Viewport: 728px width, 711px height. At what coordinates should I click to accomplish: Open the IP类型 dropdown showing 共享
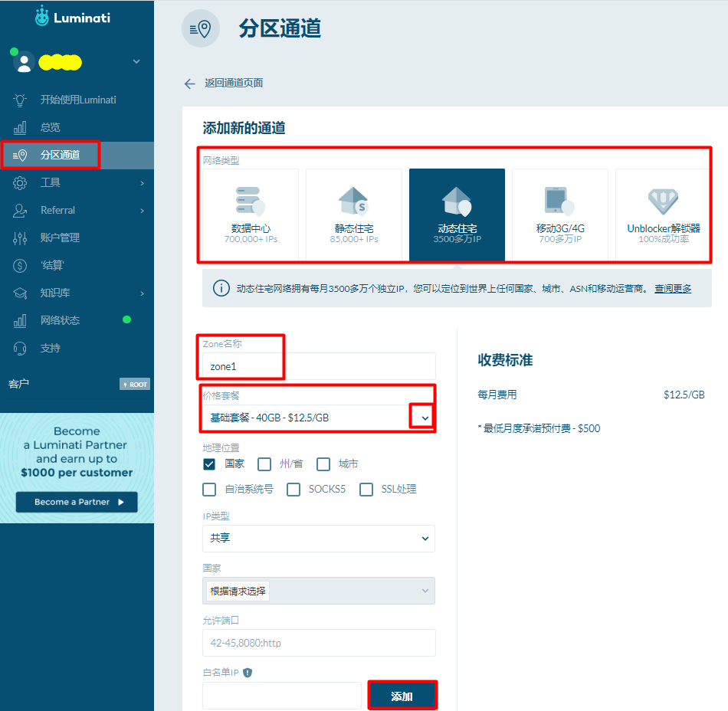click(318, 539)
